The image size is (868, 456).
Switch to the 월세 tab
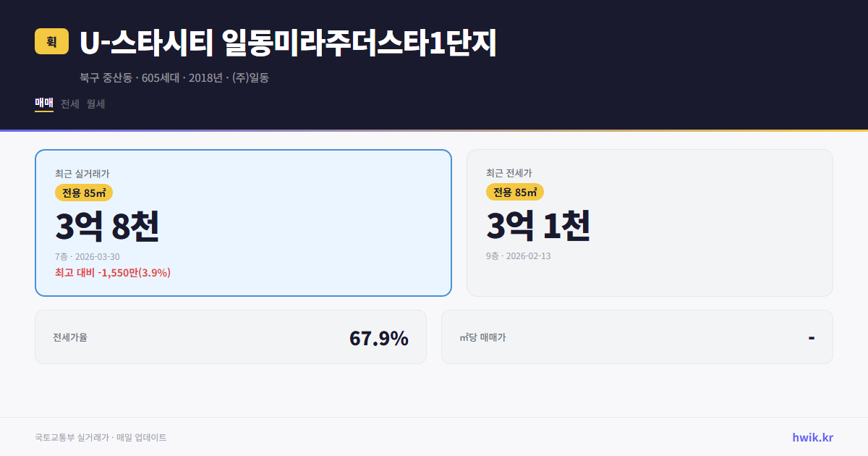[x=95, y=104]
